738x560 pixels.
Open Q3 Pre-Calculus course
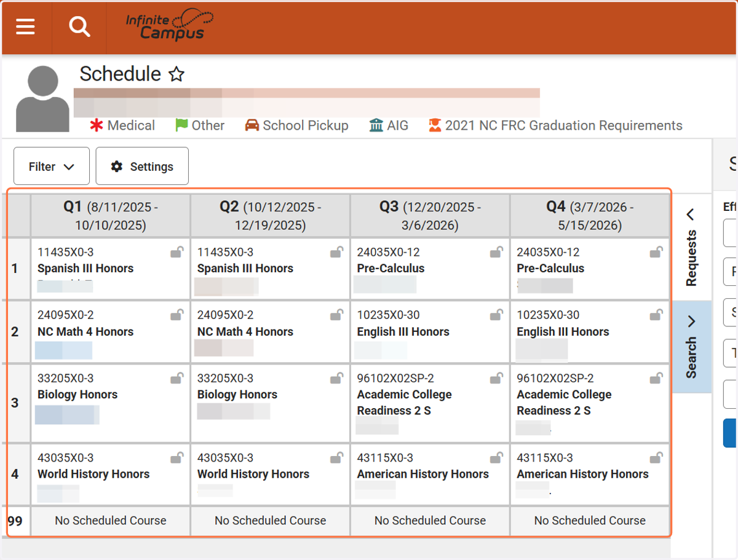pyautogui.click(x=391, y=269)
